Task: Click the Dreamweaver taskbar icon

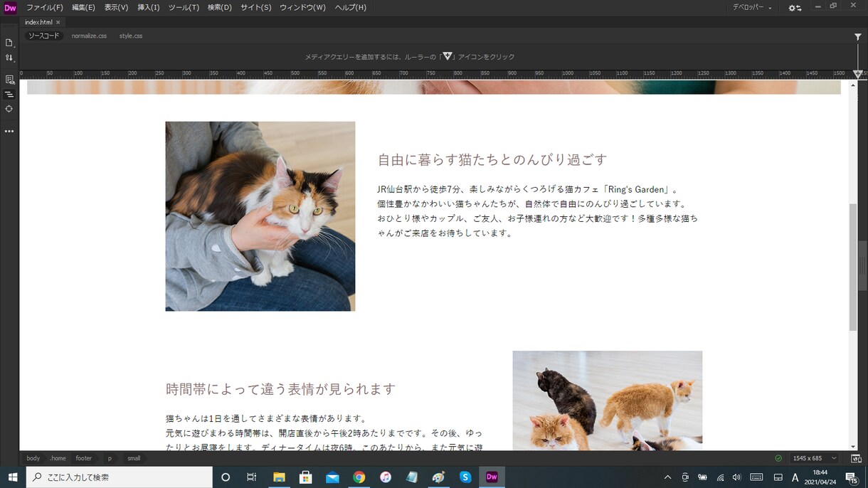Action: (x=492, y=477)
